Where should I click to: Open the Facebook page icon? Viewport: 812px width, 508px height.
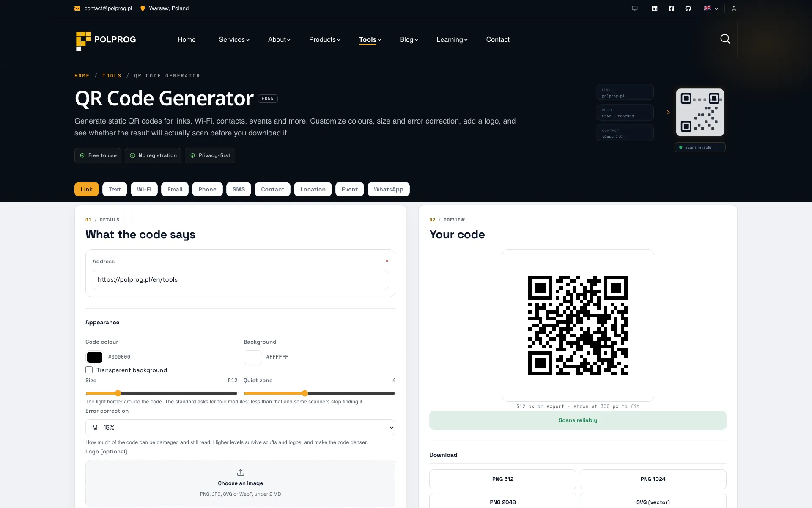tap(671, 8)
